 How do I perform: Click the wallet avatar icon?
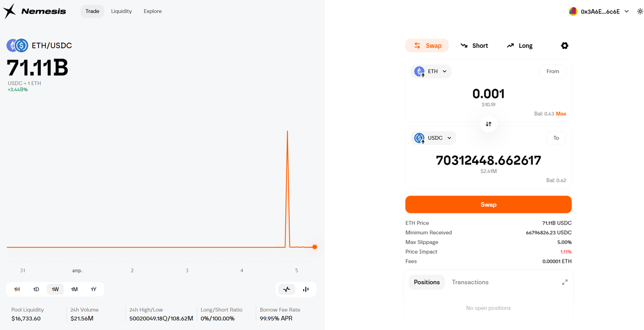coord(573,11)
